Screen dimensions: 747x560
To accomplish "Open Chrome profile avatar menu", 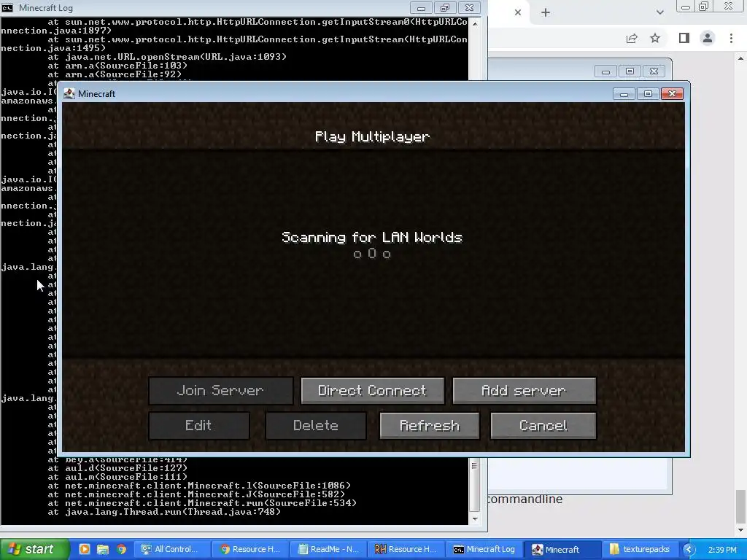I will pyautogui.click(x=708, y=38).
